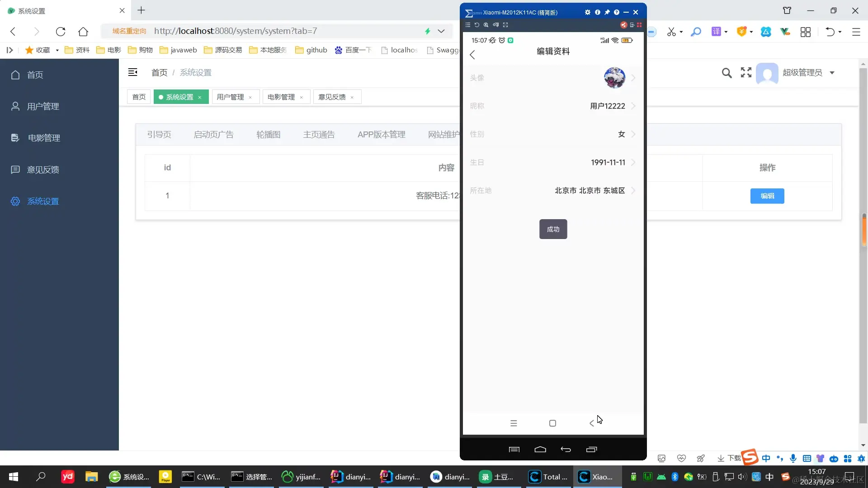Open 所在地 location selector row

(x=553, y=191)
